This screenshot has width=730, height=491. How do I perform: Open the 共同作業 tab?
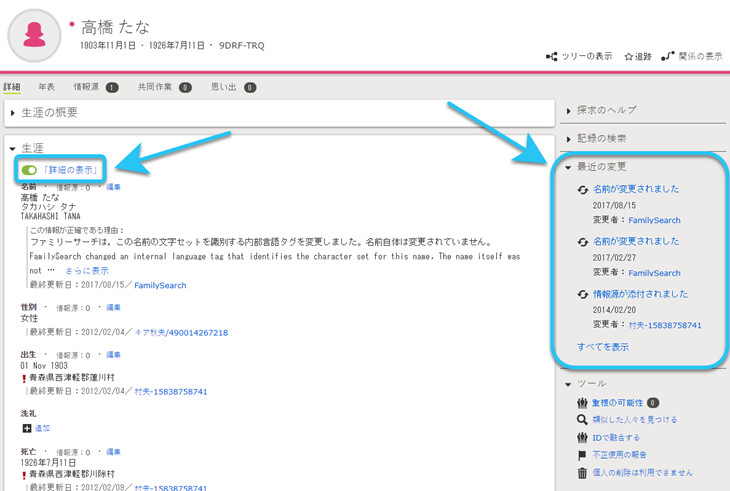pos(164,87)
